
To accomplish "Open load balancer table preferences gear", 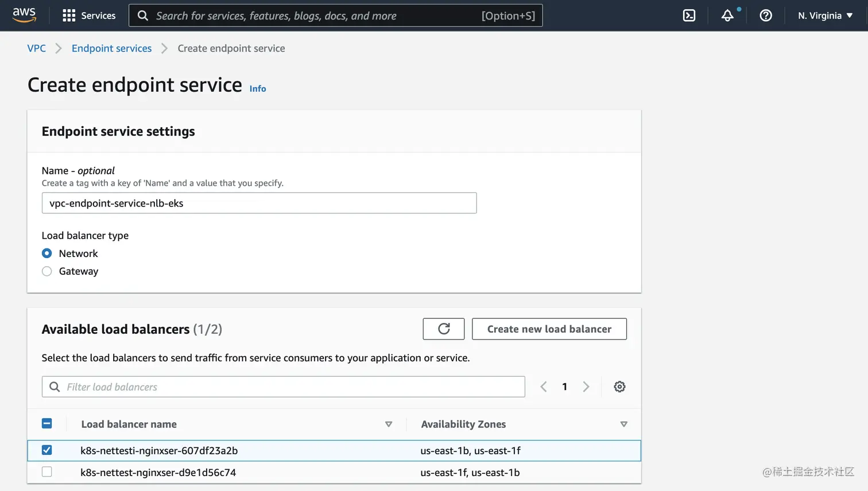I will [619, 387].
